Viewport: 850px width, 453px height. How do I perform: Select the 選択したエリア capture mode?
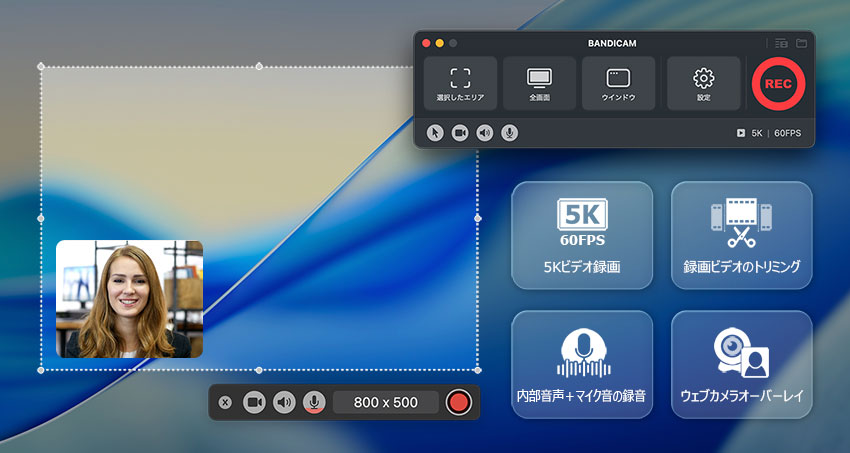(x=460, y=83)
